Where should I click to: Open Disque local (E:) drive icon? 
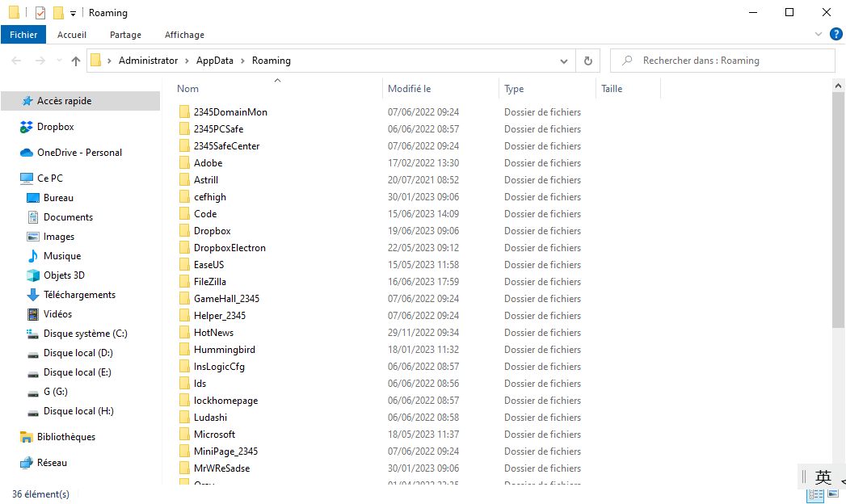tap(33, 373)
